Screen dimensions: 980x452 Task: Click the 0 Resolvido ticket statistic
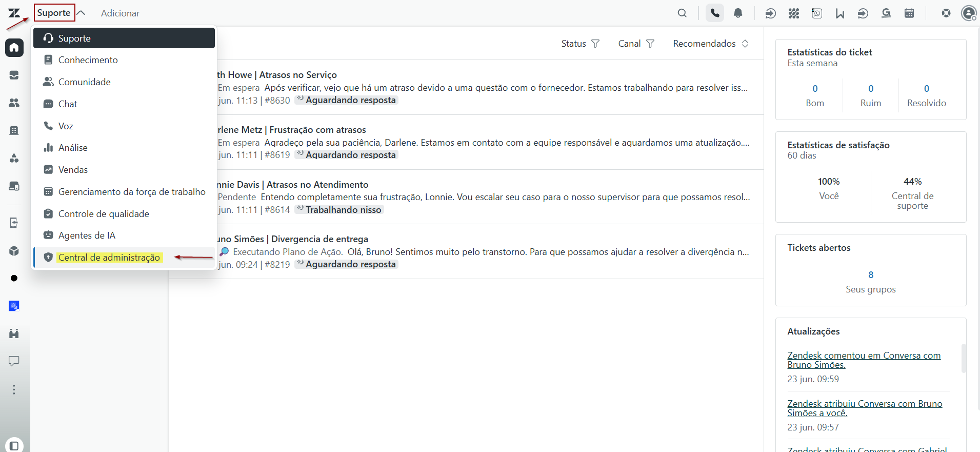pos(927,95)
